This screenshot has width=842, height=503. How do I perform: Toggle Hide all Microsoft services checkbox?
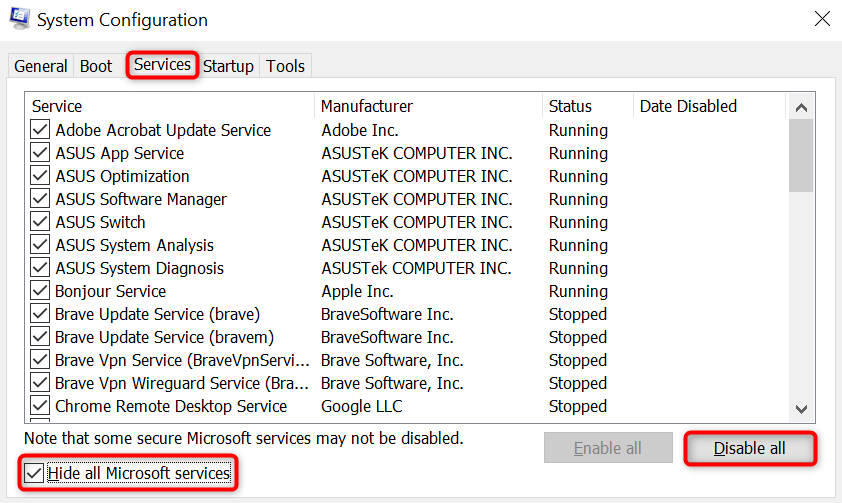[x=35, y=473]
